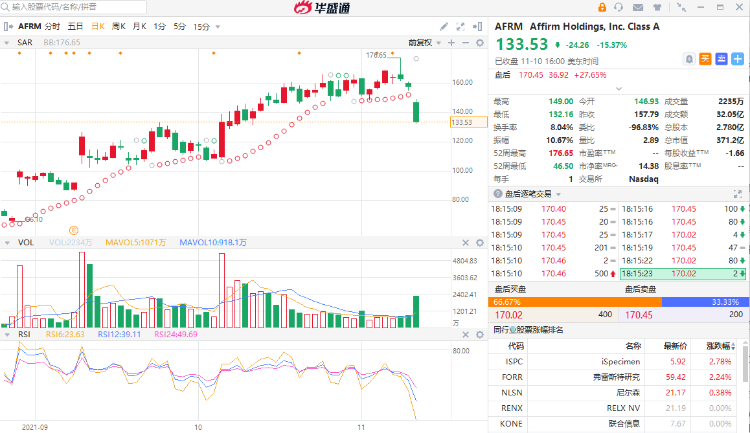Open RENX RELX NV row

[615, 408]
